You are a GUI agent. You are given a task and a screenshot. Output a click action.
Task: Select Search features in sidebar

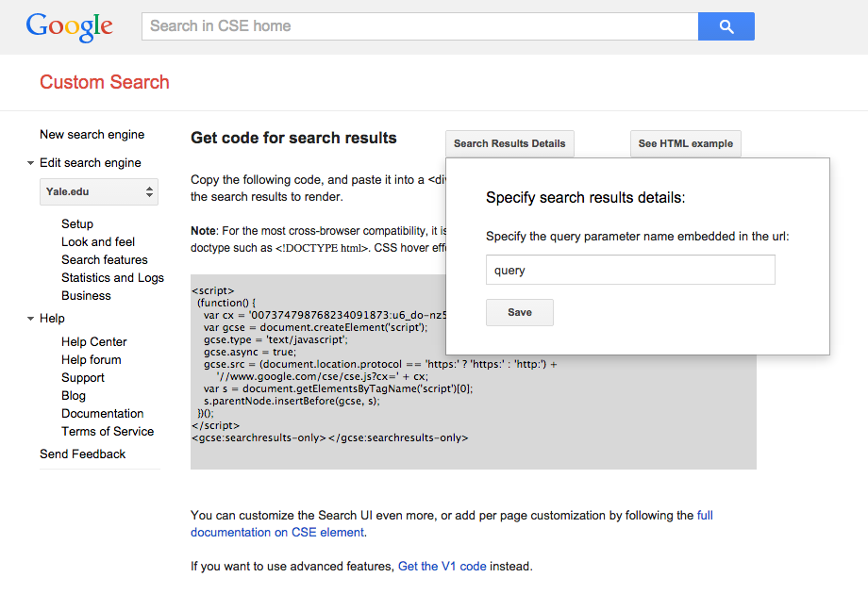pyautogui.click(x=105, y=259)
